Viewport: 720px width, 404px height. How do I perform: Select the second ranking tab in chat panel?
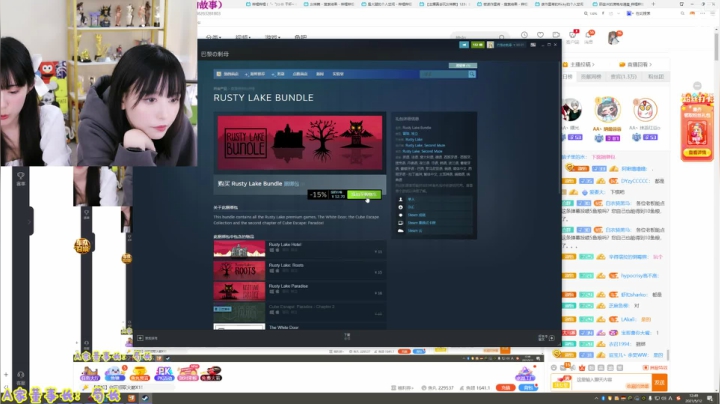tap(591, 77)
